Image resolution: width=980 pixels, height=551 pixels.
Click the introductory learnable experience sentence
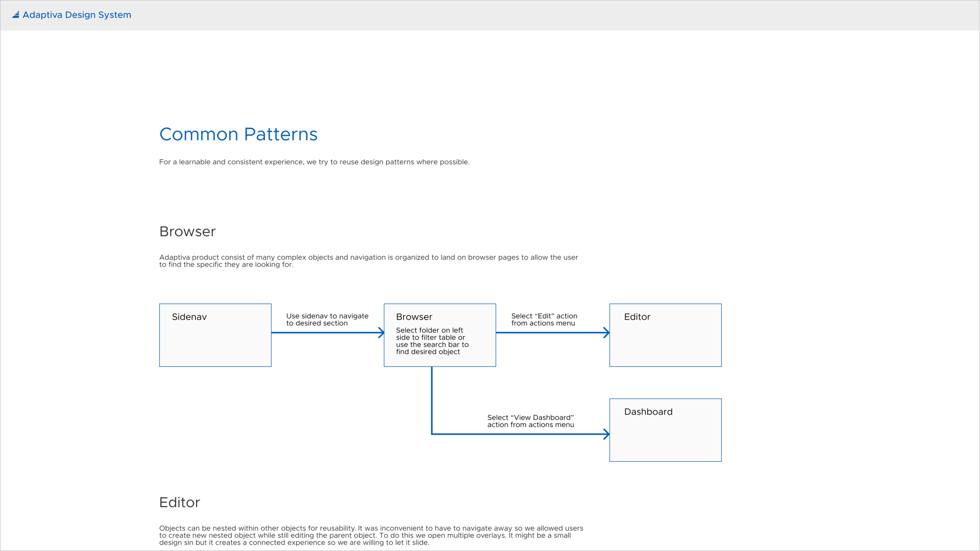[x=314, y=162]
